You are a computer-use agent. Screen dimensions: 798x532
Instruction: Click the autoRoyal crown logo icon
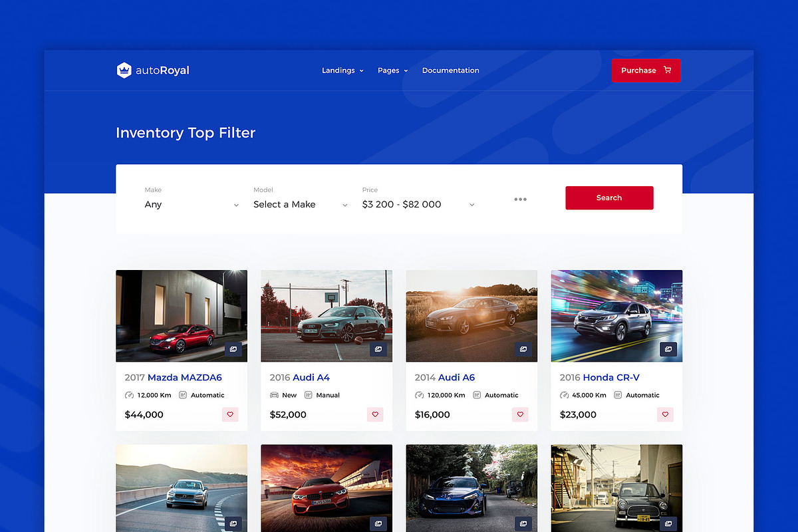pos(124,70)
